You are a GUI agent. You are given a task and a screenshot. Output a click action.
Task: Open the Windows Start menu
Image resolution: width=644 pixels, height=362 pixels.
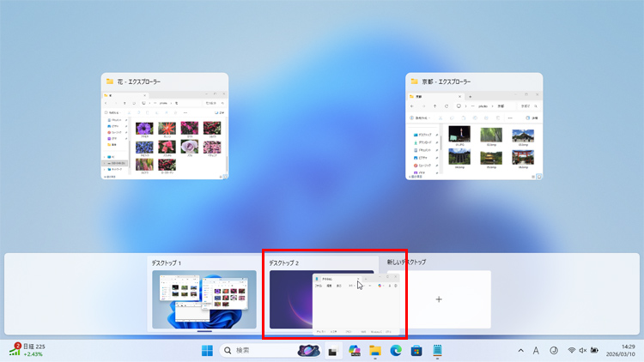pos(207,350)
